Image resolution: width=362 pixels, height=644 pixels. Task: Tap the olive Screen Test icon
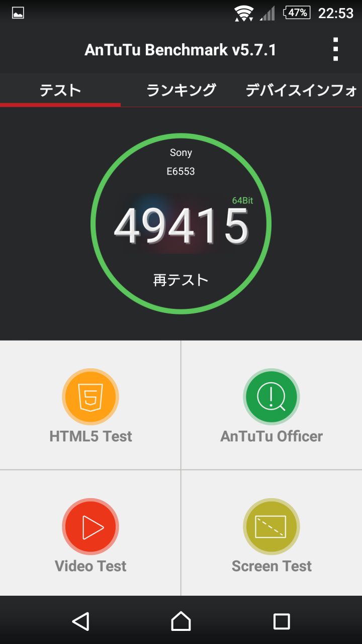click(271, 527)
